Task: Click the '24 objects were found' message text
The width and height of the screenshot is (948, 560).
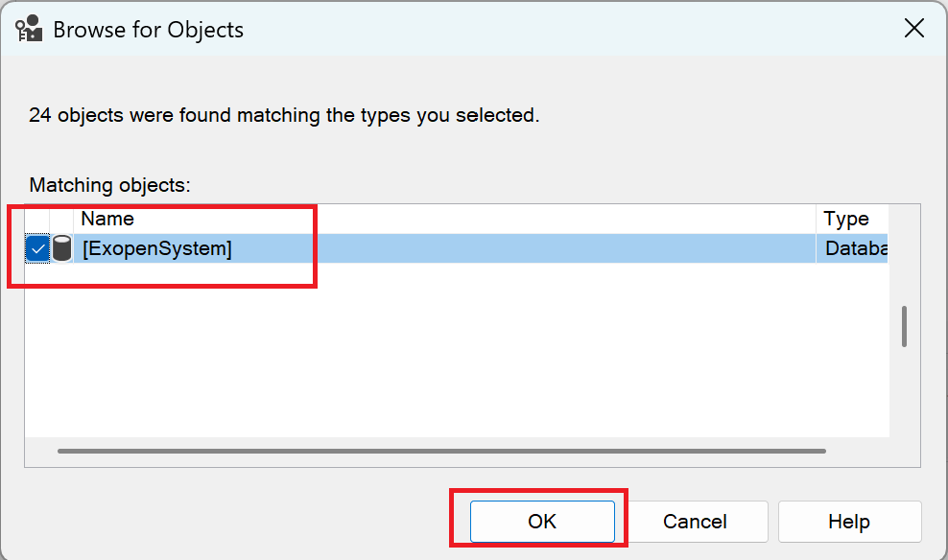Action: [x=284, y=115]
